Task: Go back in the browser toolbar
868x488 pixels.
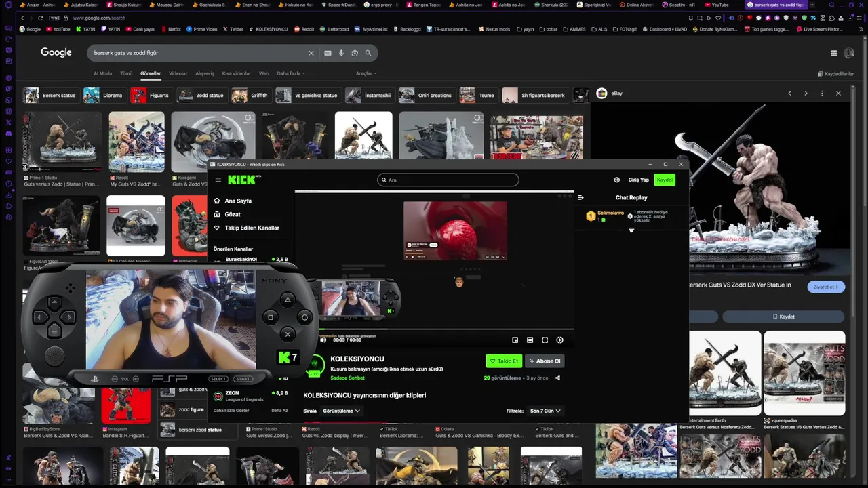Action: 23,18
